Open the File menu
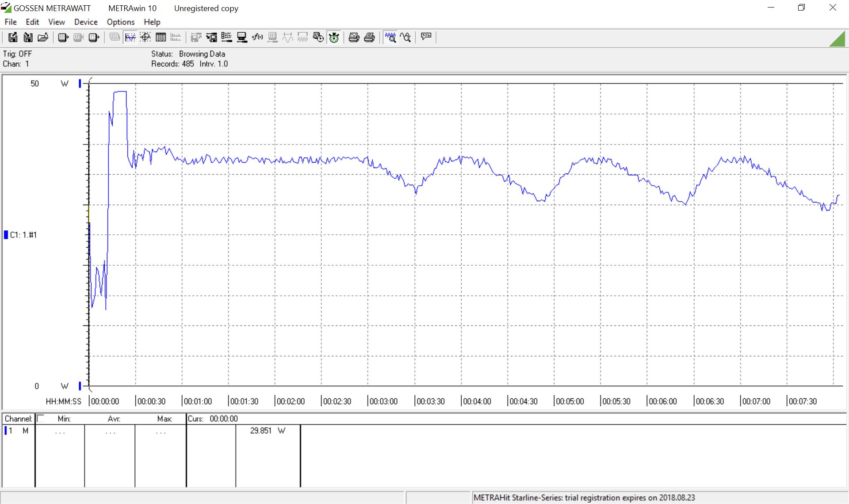 click(x=11, y=22)
